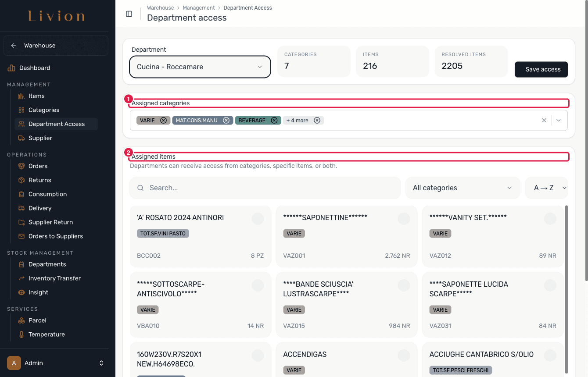The height and width of the screenshot is (377, 588).
Task: Toggle selection for 160W230V.R7S20X1 item
Action: (x=258, y=356)
